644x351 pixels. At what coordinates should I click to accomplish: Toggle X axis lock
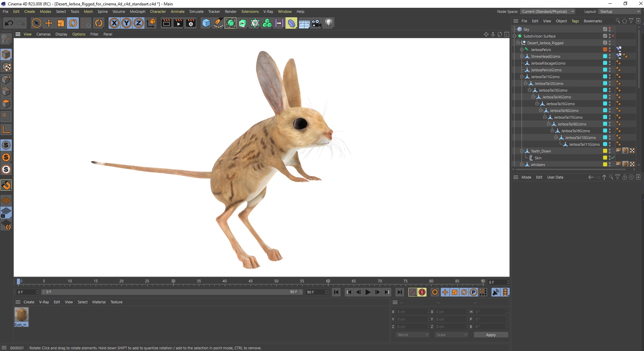tap(114, 23)
